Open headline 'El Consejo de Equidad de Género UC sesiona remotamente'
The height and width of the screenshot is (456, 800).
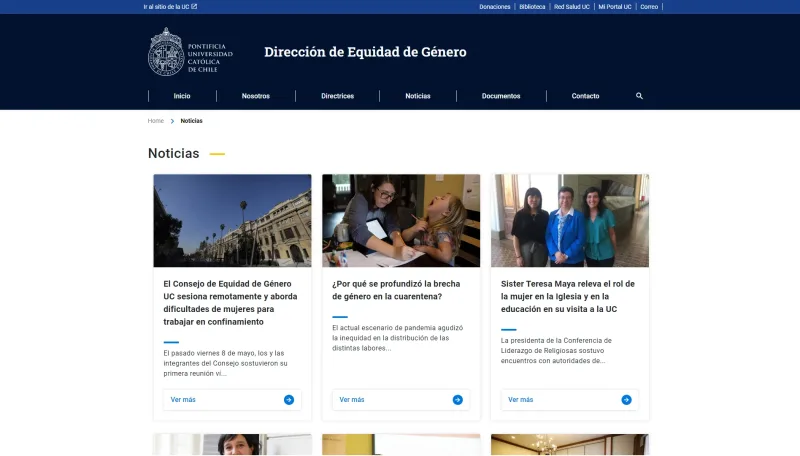(x=230, y=303)
